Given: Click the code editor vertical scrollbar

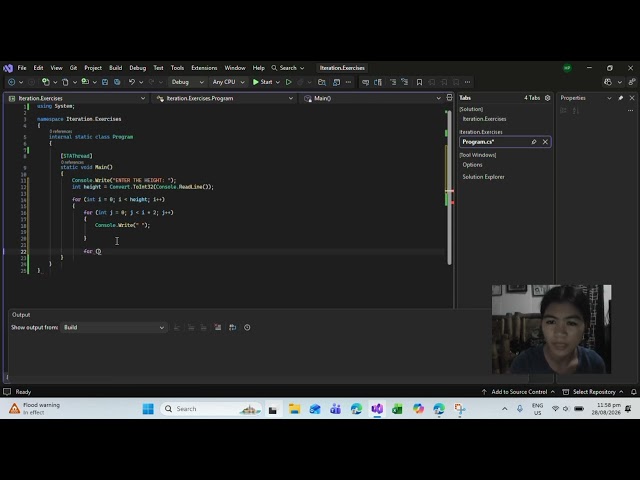Looking at the screenshot, I should pos(450,187).
